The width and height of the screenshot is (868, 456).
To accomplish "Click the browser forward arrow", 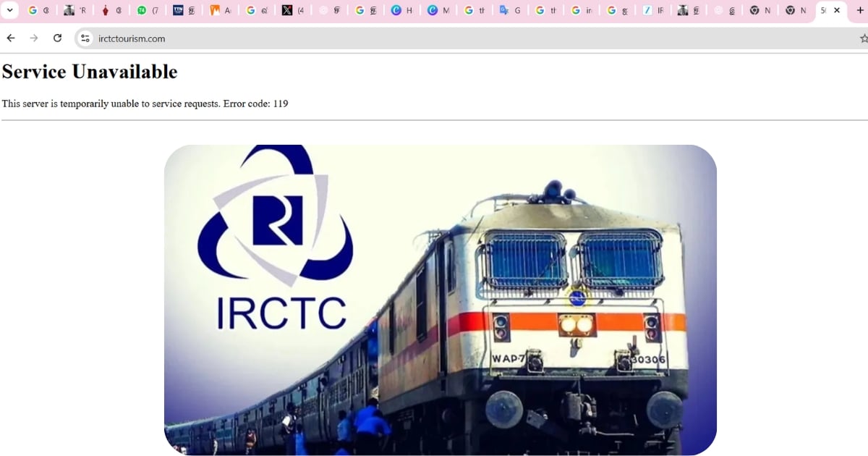I will (x=34, y=38).
